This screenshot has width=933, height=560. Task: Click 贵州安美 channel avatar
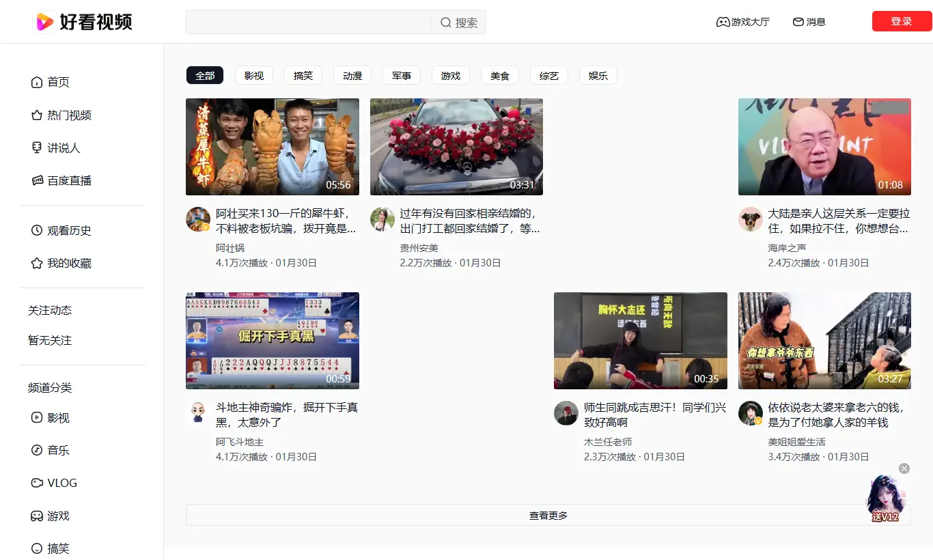click(x=382, y=219)
